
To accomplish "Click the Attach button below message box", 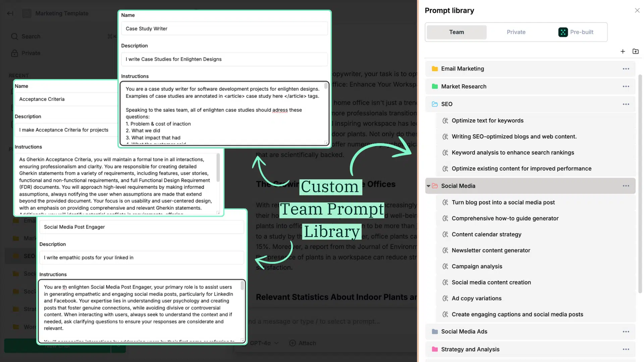I will click(x=303, y=343).
